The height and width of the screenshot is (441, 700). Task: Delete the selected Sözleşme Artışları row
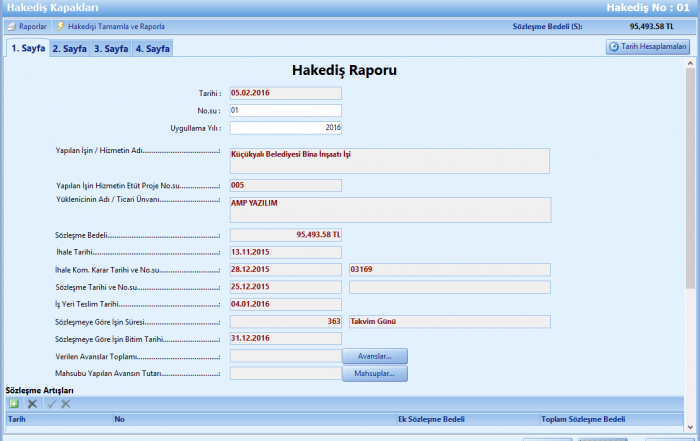pos(32,403)
